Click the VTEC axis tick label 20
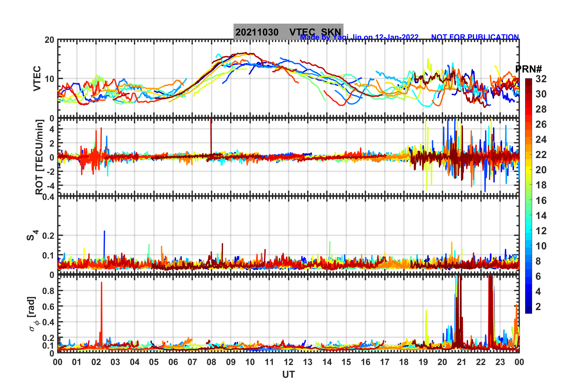Image resolution: width=577 pixels, height=392 pixels. point(49,40)
